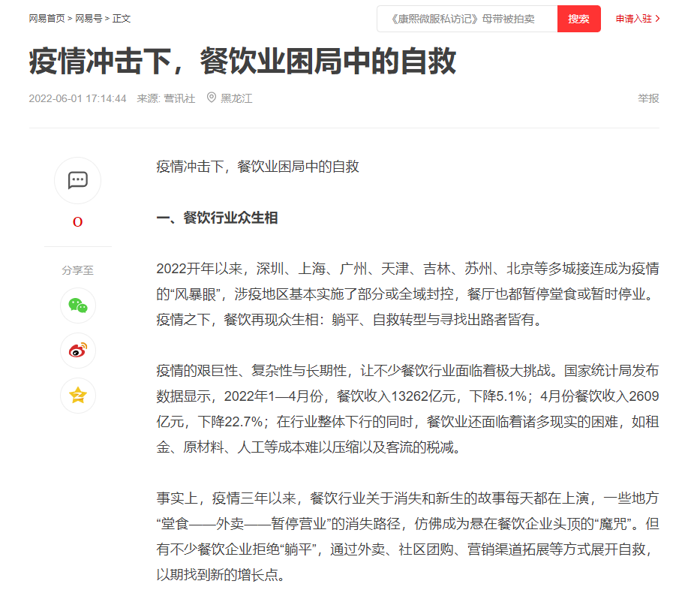Screen dimensions: 700x590
Task: Open the comments bubble icon
Action: 78,180
